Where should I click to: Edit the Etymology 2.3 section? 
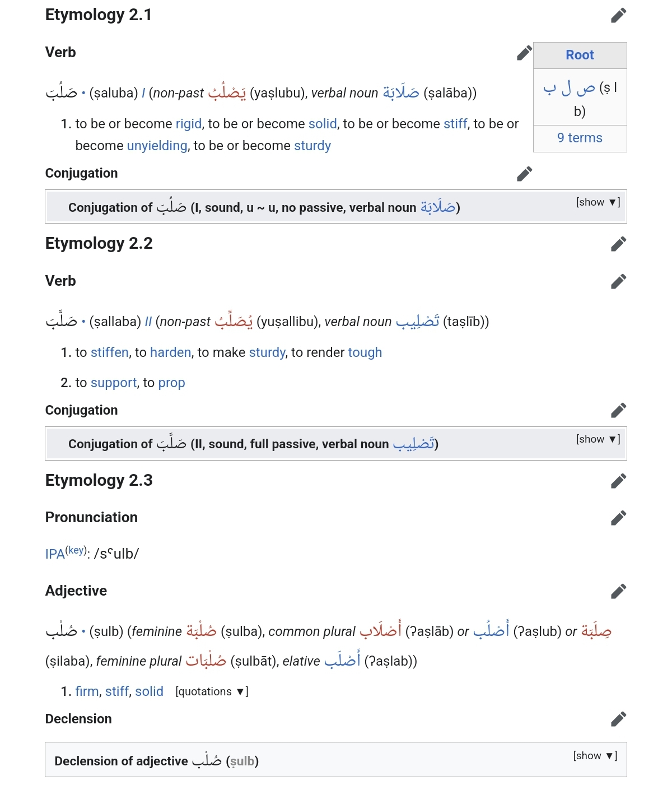[x=618, y=481]
